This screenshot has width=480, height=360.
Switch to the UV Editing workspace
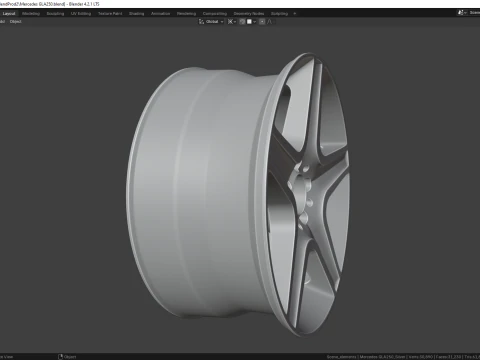pos(81,14)
